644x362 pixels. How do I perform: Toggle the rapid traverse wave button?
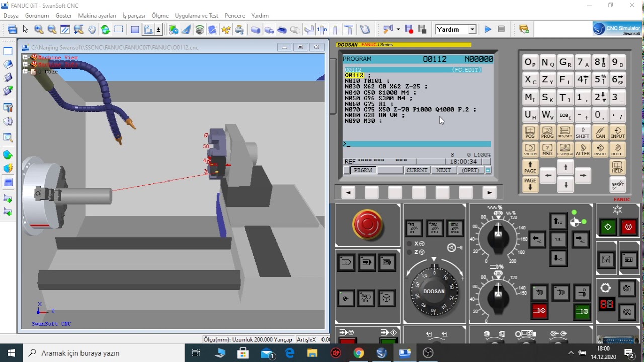pyautogui.click(x=558, y=240)
